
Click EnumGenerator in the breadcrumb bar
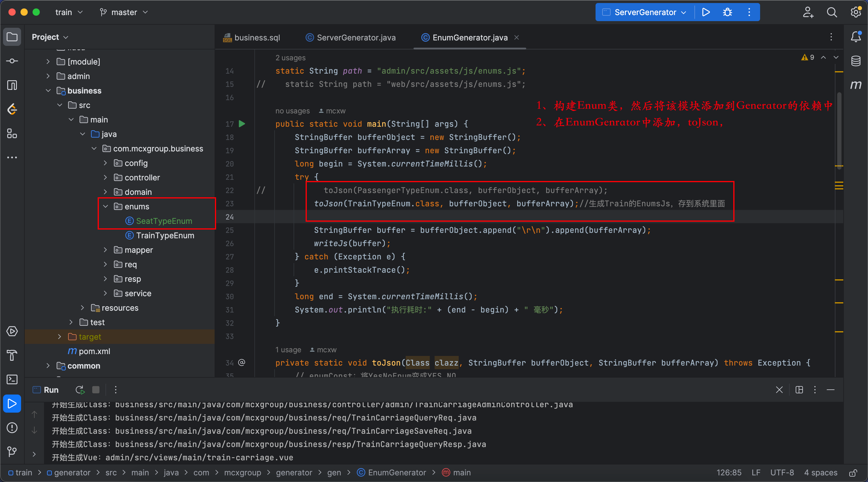coord(397,473)
